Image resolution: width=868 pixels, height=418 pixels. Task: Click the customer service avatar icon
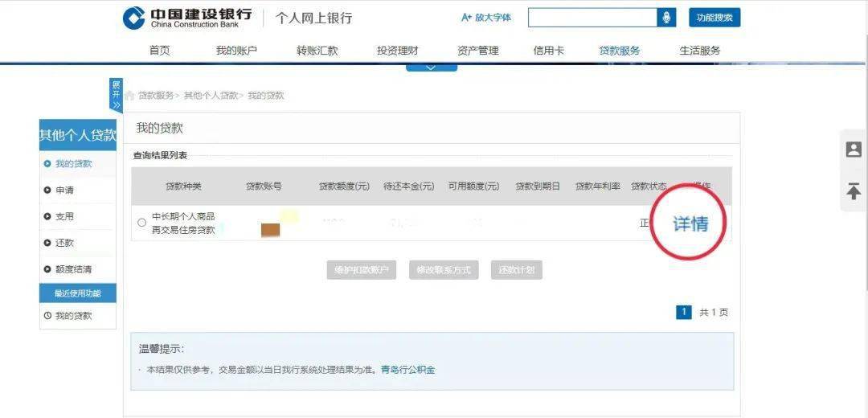click(x=854, y=150)
